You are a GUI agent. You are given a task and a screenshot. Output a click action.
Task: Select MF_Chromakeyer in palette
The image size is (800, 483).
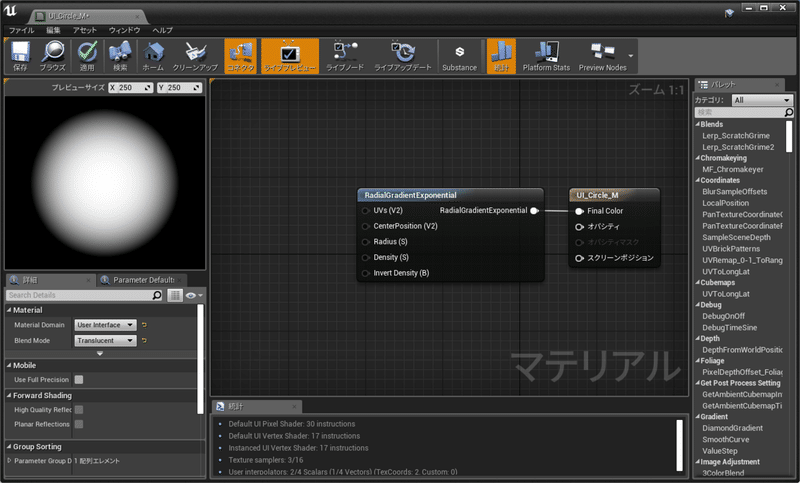click(x=733, y=169)
